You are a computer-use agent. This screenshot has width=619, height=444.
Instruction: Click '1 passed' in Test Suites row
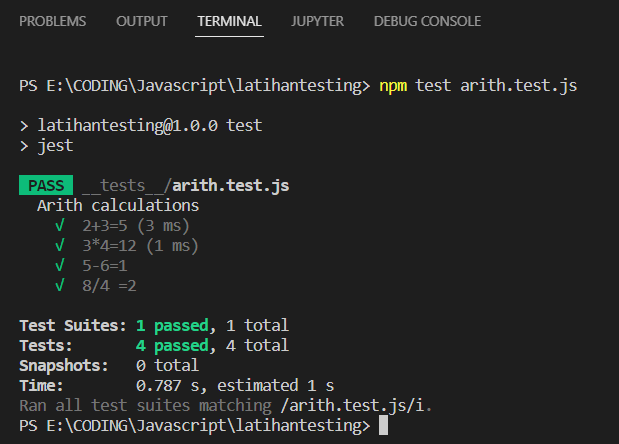click(172, 326)
